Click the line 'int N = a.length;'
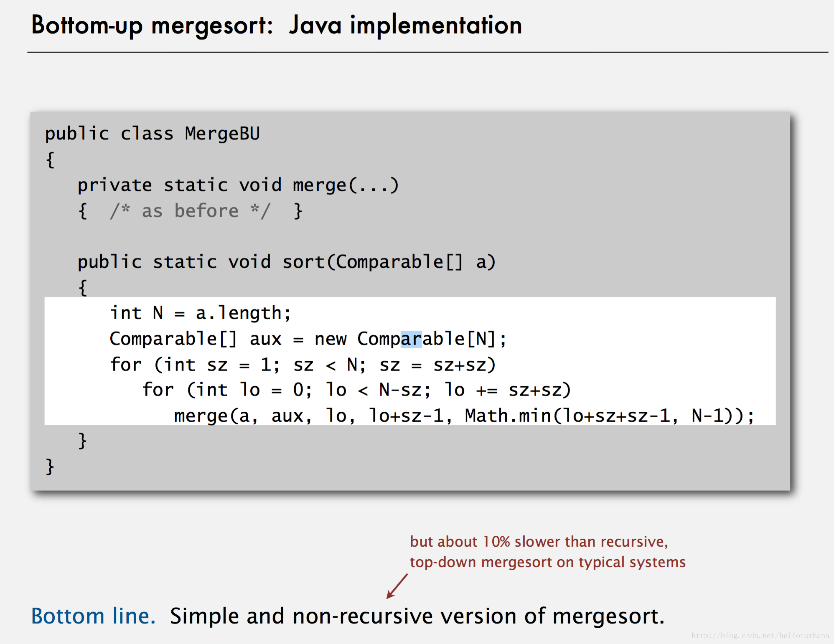 (x=200, y=313)
